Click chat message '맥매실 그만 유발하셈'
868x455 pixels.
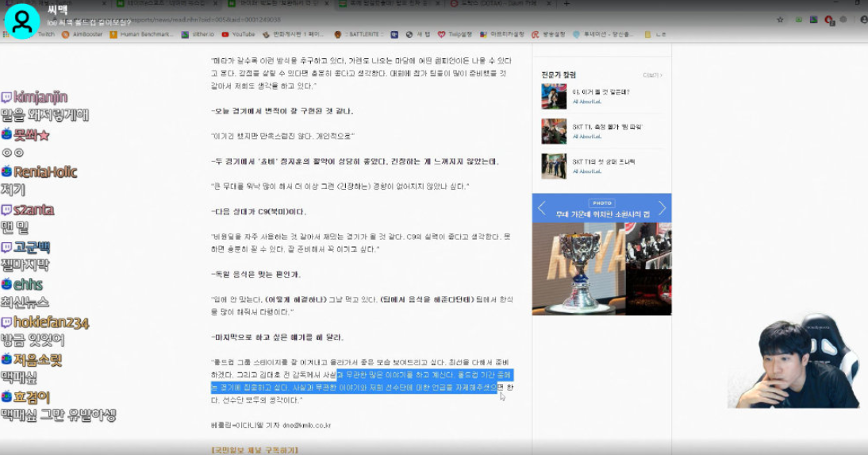tap(59, 415)
